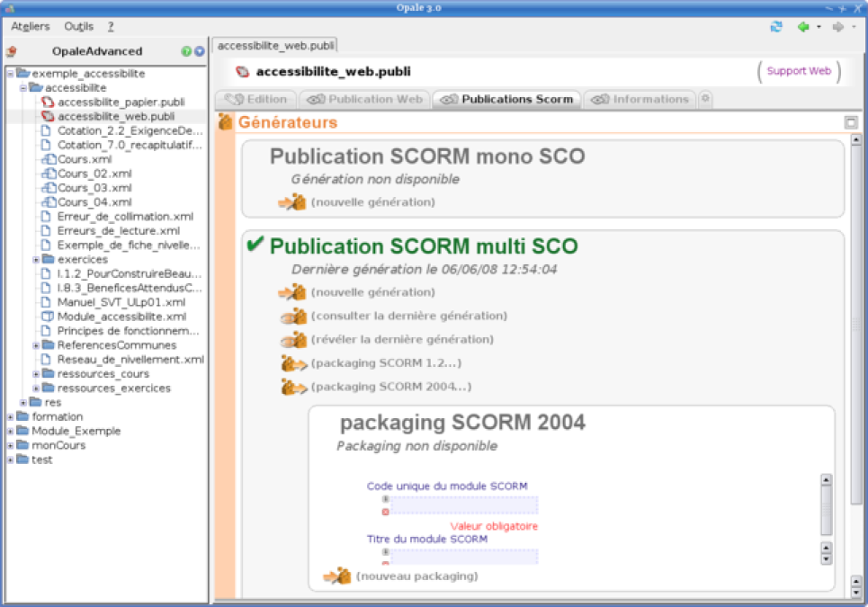Switch to Informations tab

640,100
